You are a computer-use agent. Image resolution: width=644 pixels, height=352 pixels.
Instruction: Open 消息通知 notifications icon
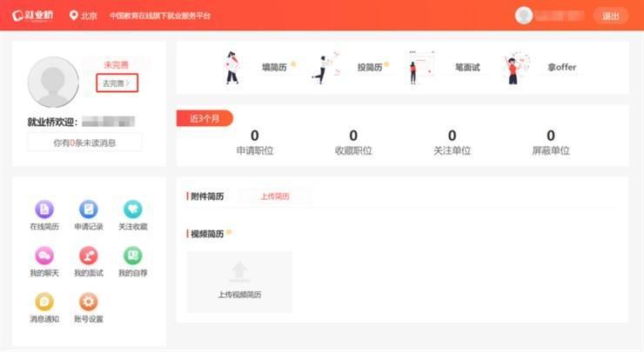(44, 302)
